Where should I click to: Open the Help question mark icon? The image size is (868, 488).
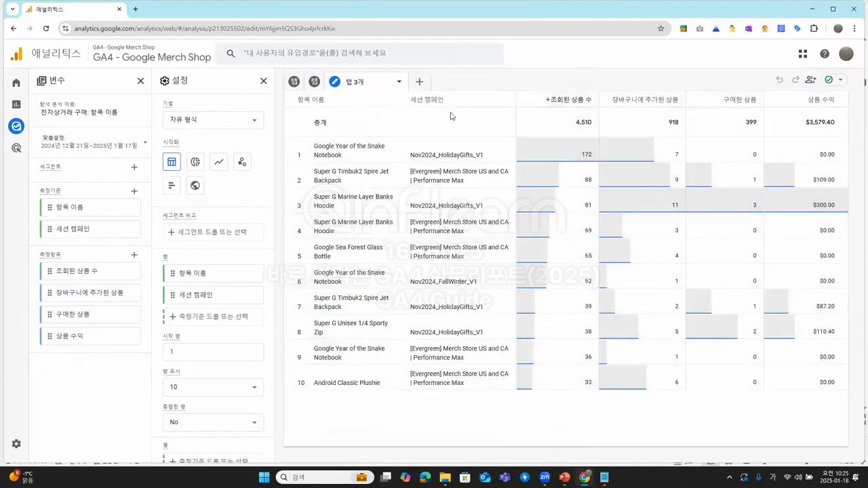coord(825,54)
